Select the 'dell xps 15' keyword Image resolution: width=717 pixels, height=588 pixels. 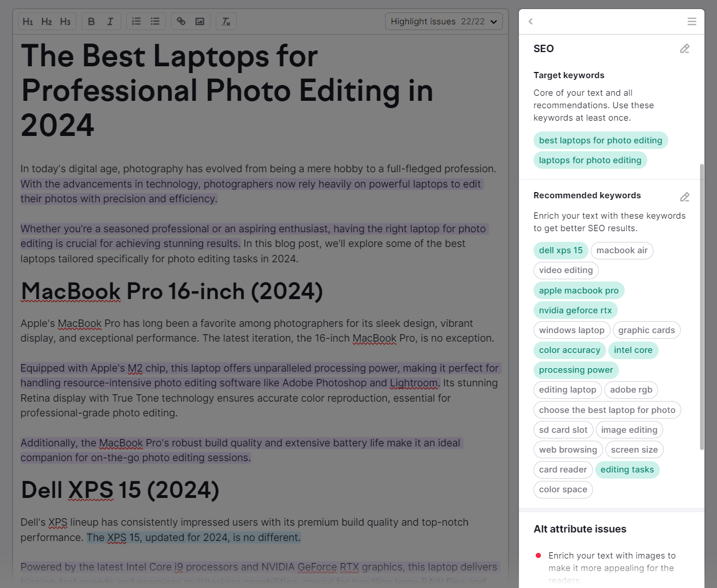560,250
